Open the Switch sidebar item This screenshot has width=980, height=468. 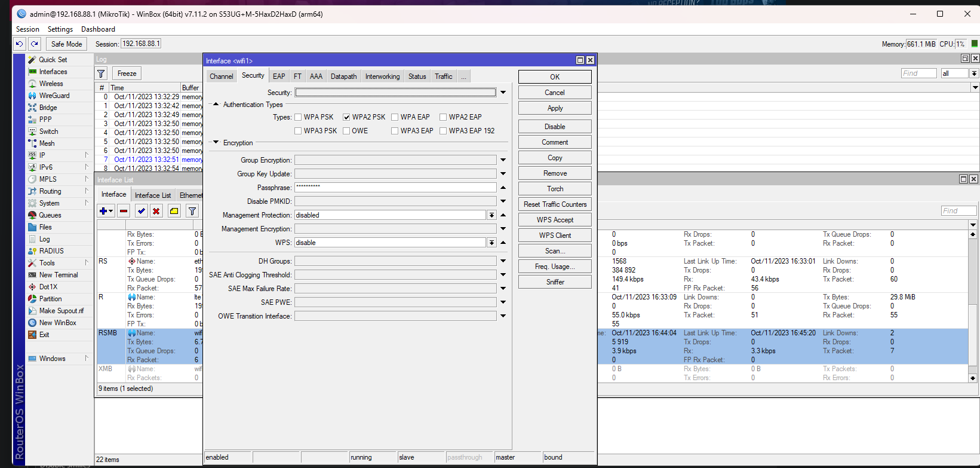point(48,131)
